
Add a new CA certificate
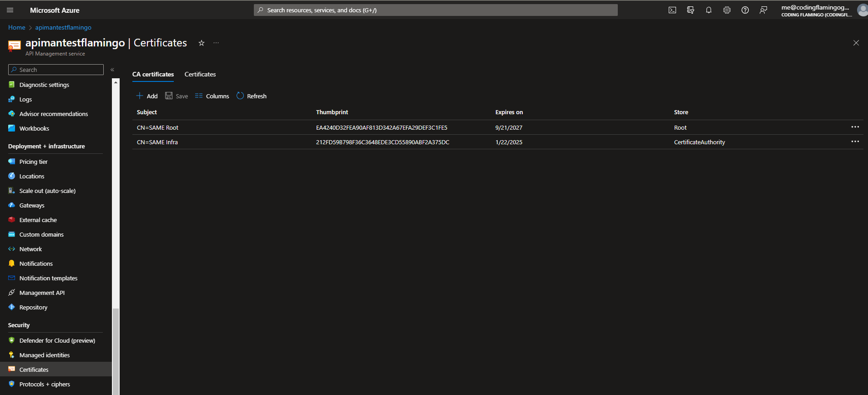coord(146,96)
